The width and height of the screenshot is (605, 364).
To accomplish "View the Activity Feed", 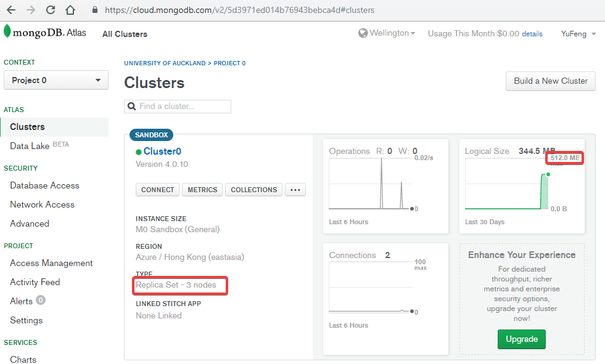I will (x=35, y=282).
